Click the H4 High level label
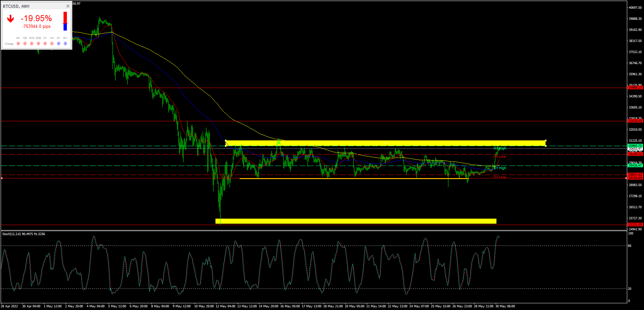Viewport: 644px width, 310px height. [500, 148]
